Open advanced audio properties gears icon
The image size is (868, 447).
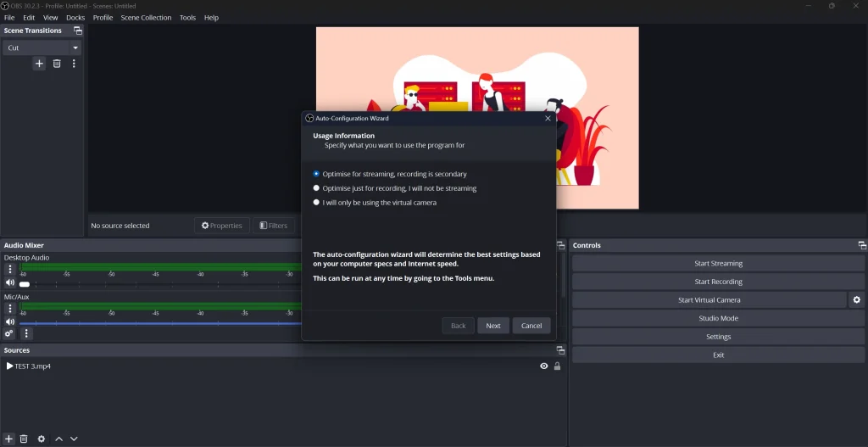pyautogui.click(x=8, y=333)
